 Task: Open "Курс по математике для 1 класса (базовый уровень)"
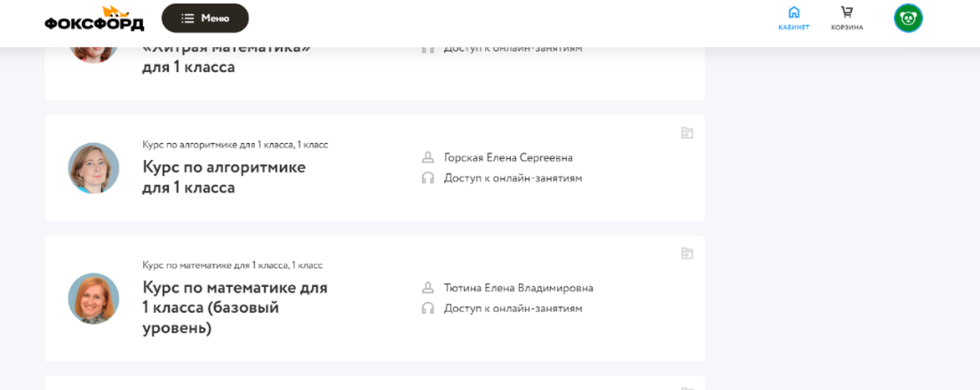pos(235,307)
